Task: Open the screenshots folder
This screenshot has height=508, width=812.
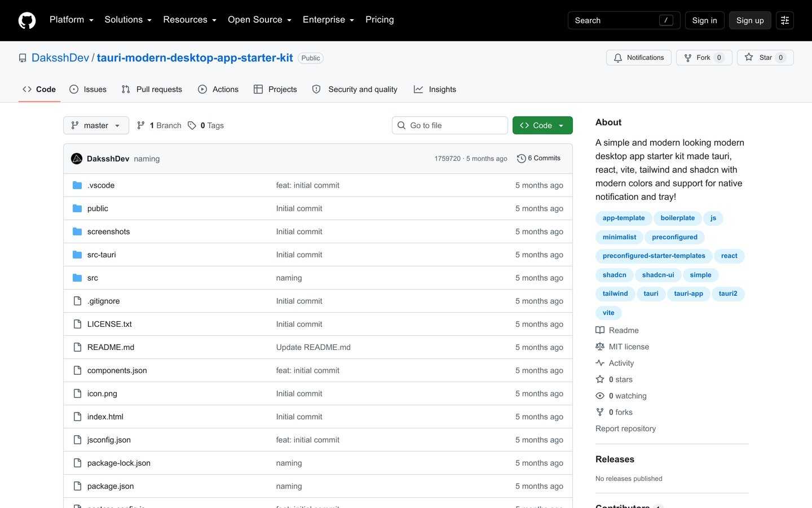Action: (x=108, y=231)
